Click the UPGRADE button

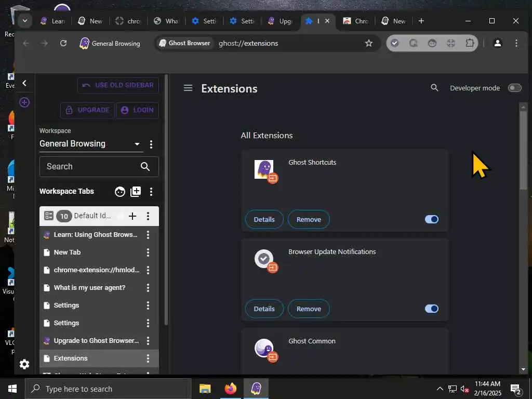(x=87, y=110)
